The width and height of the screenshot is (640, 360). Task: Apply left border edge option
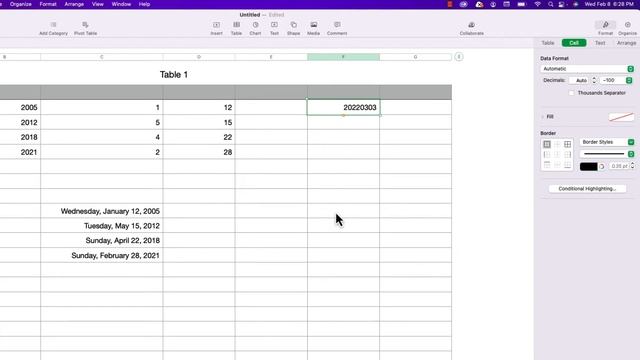[547, 154]
